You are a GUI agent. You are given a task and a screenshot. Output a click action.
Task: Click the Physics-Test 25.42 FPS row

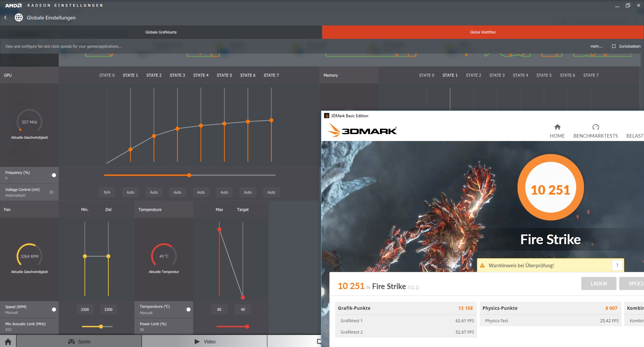(550, 321)
